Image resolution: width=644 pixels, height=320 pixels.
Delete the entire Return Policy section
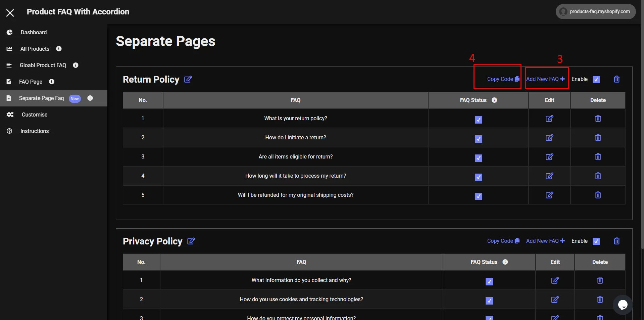point(616,79)
